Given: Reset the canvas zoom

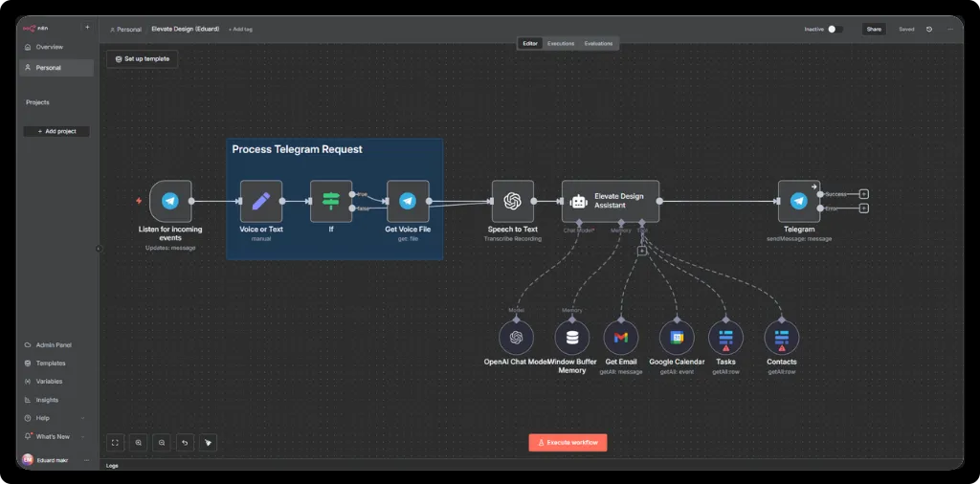Looking at the screenshot, I should click(x=185, y=442).
